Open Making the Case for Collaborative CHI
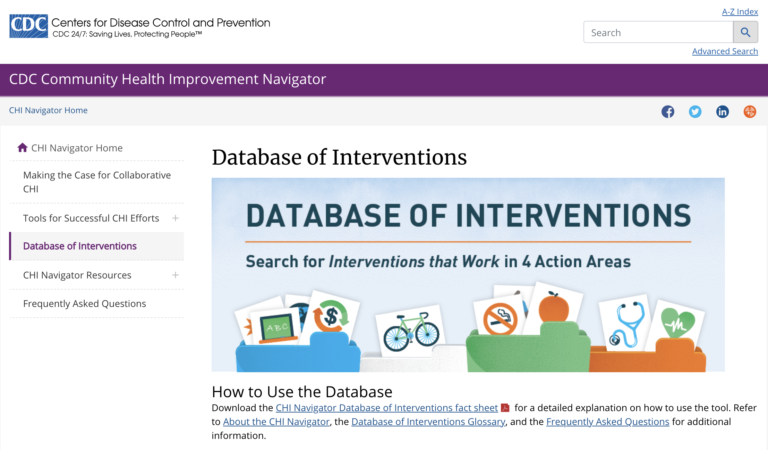768x450 pixels. 96,182
